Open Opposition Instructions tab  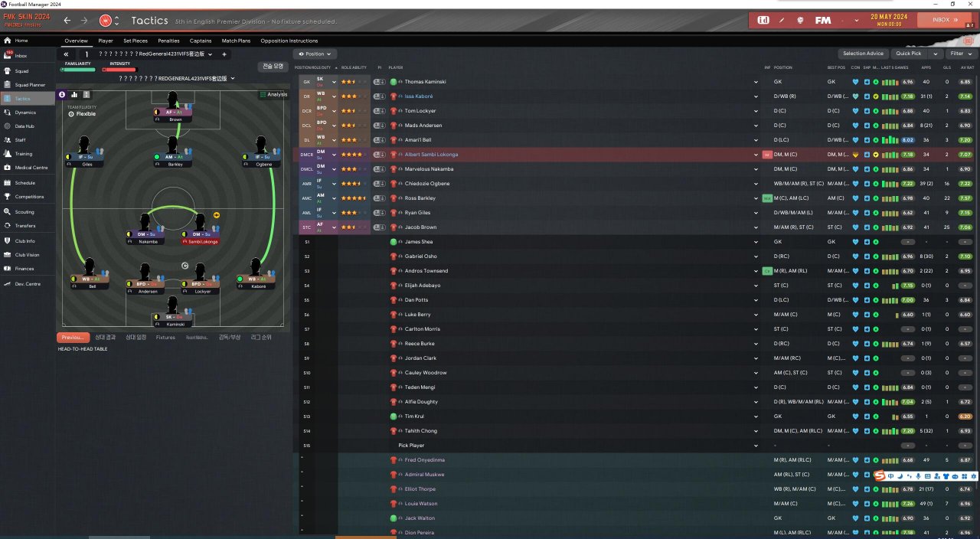[x=289, y=41]
